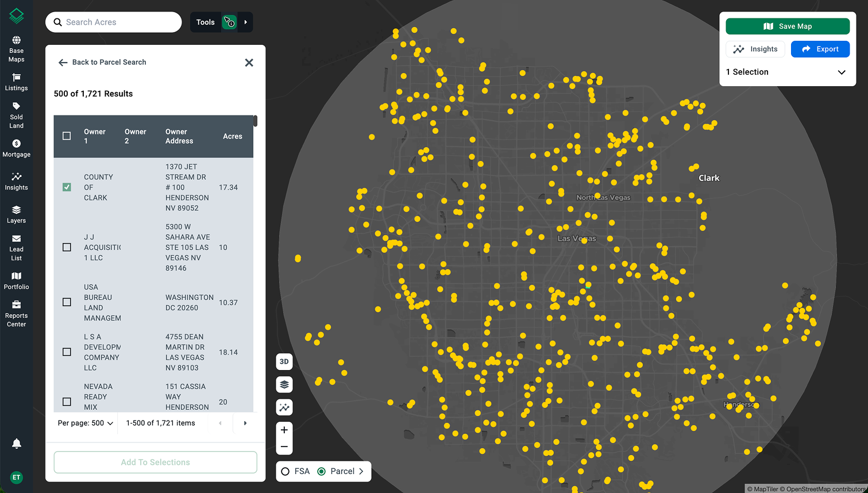Screen dimensions: 868x493
Task: Go to the next results page
Action: 245,423
